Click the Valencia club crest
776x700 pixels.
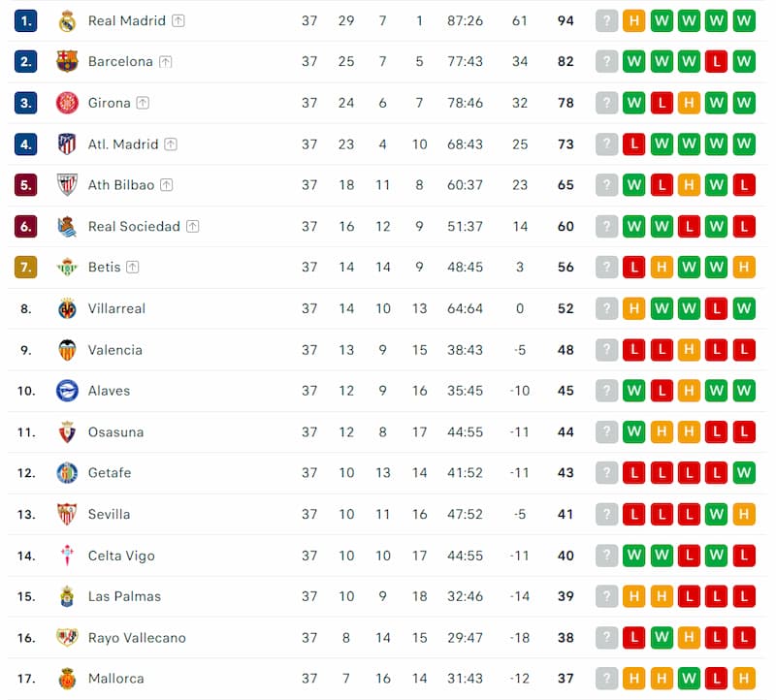click(67, 350)
